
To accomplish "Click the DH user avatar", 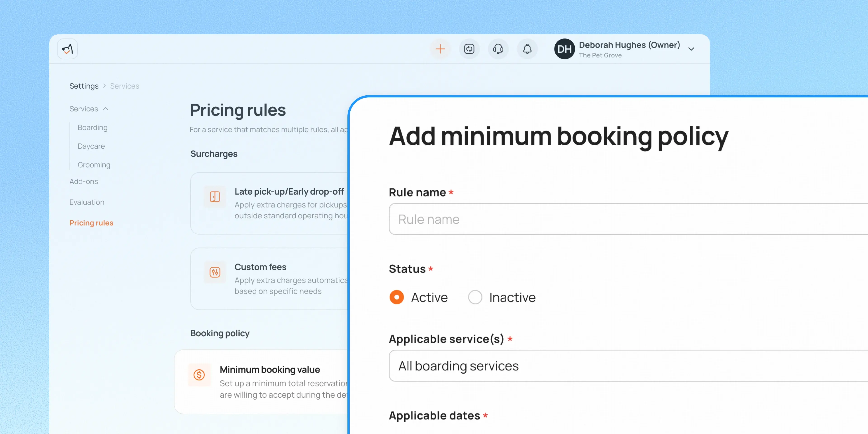I will click(x=564, y=49).
